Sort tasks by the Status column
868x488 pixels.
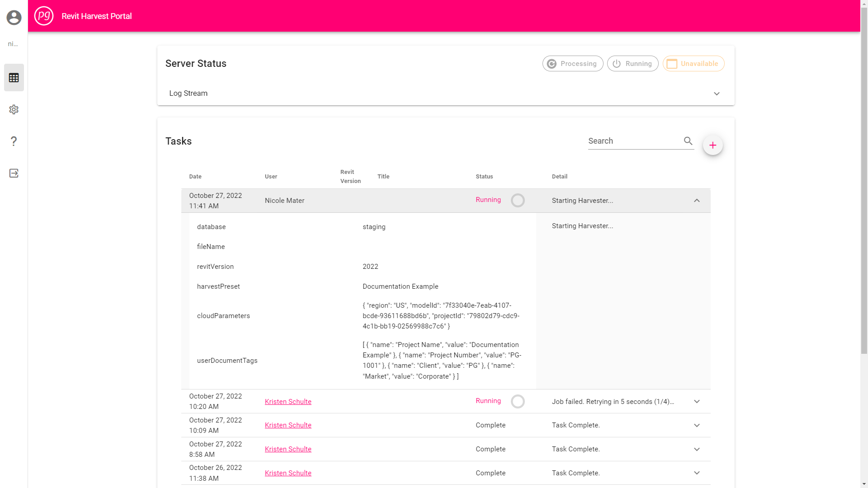pyautogui.click(x=484, y=176)
